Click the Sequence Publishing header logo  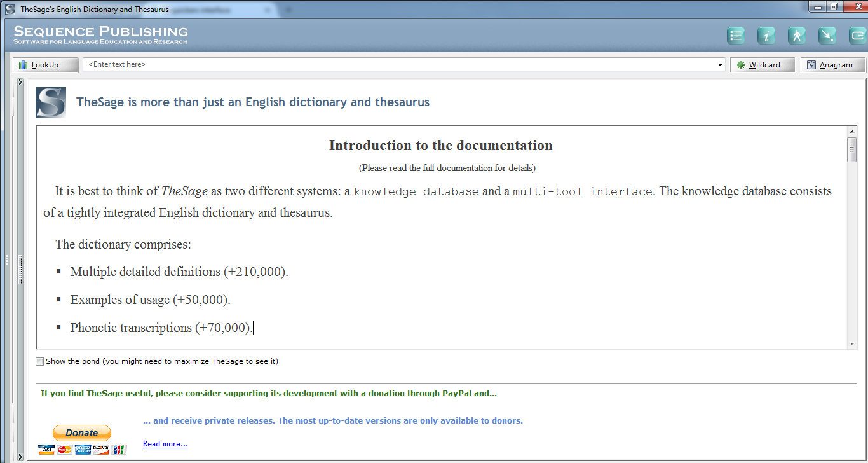click(101, 35)
